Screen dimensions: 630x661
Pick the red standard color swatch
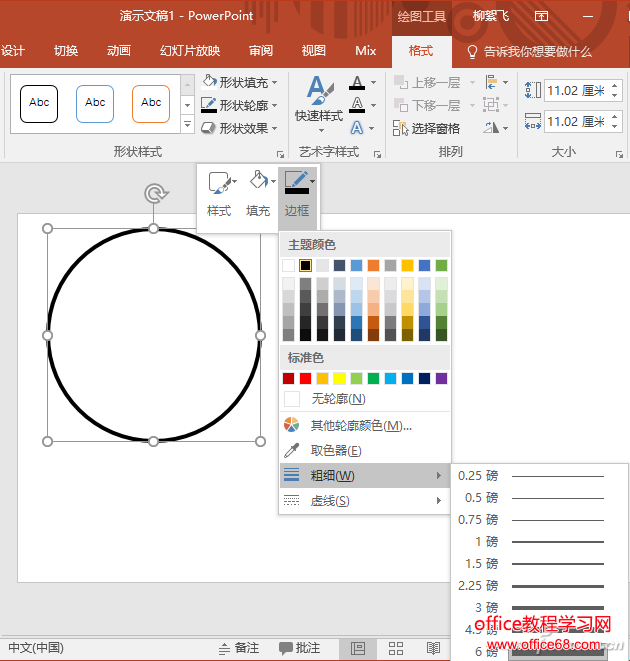coord(305,378)
